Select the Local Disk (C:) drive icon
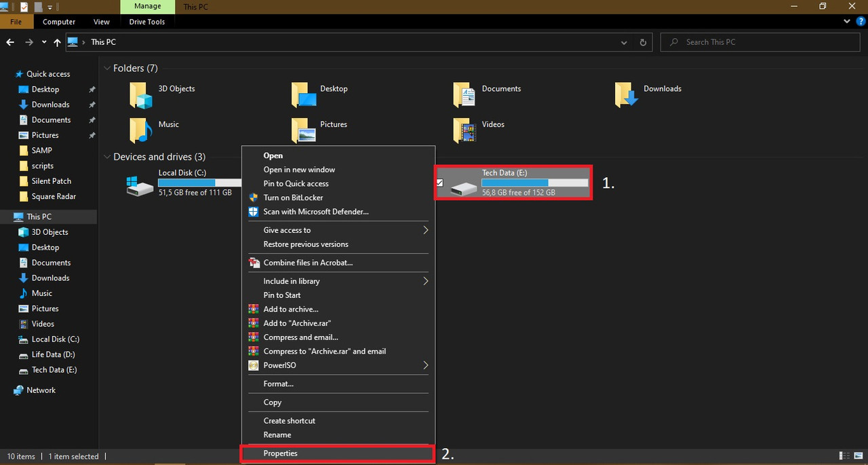Viewport: 868px width, 465px height. click(140, 185)
